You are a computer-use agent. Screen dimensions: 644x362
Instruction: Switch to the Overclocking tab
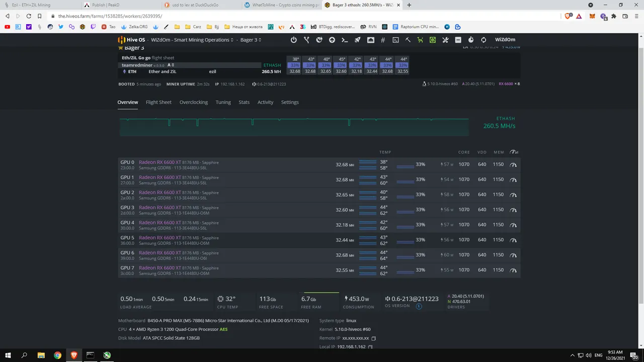tap(194, 102)
